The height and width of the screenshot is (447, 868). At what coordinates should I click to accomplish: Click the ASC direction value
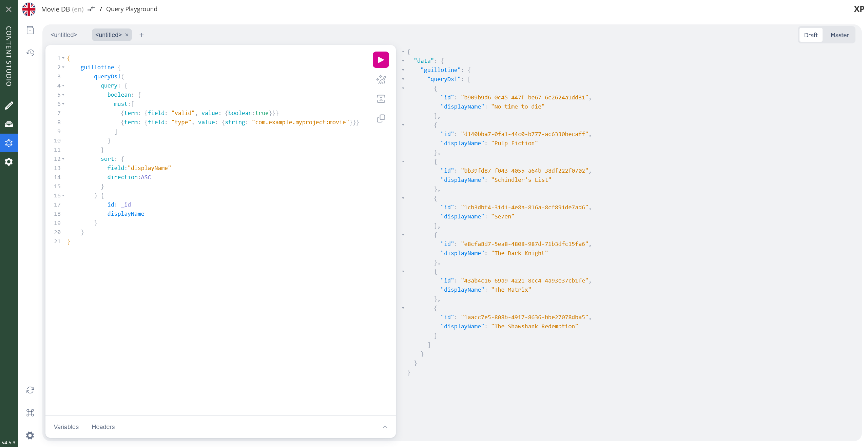146,177
